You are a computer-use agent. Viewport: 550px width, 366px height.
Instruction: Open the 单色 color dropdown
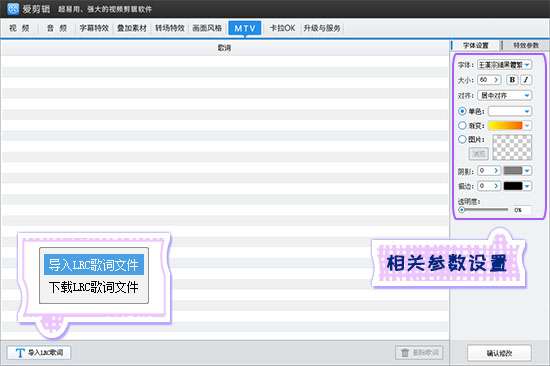click(510, 111)
